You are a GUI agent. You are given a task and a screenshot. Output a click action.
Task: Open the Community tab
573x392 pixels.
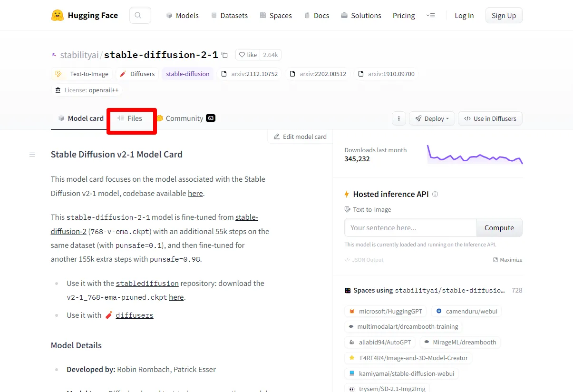tap(186, 118)
